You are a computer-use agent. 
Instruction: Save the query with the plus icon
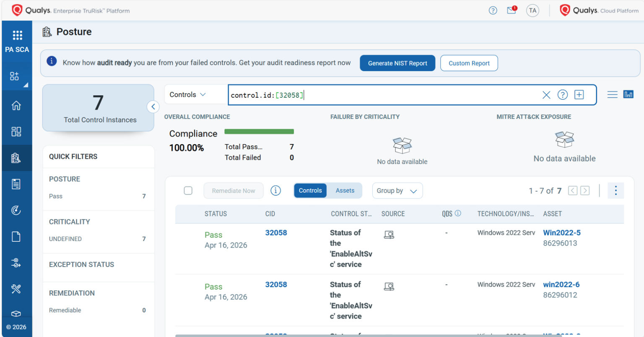pos(579,95)
